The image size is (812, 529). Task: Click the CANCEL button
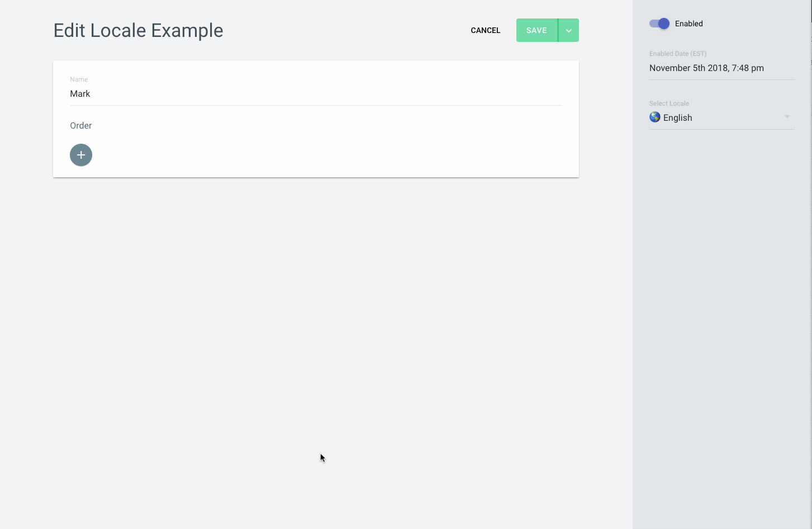[485, 30]
